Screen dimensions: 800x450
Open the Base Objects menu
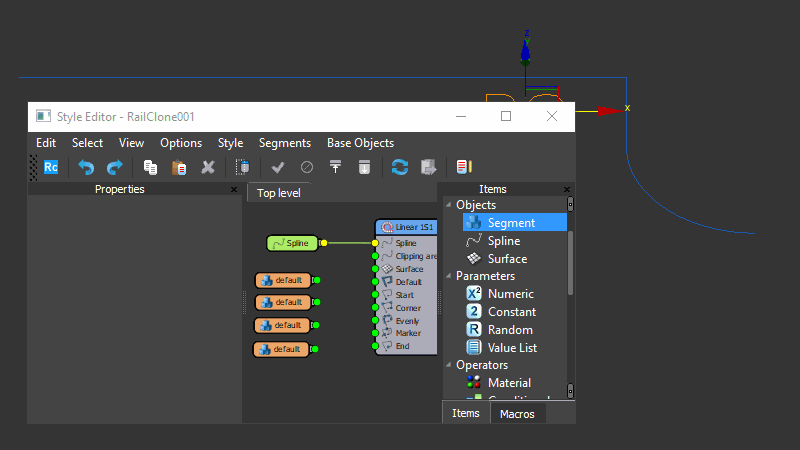(x=360, y=143)
